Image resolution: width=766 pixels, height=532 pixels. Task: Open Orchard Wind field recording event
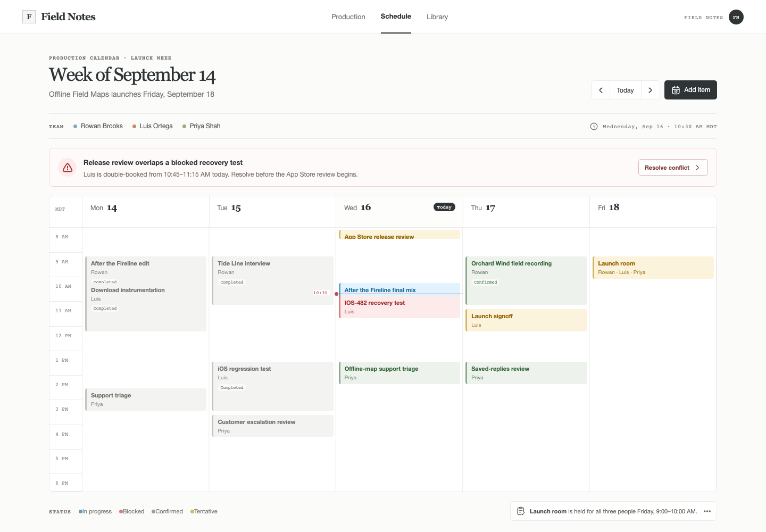526,280
